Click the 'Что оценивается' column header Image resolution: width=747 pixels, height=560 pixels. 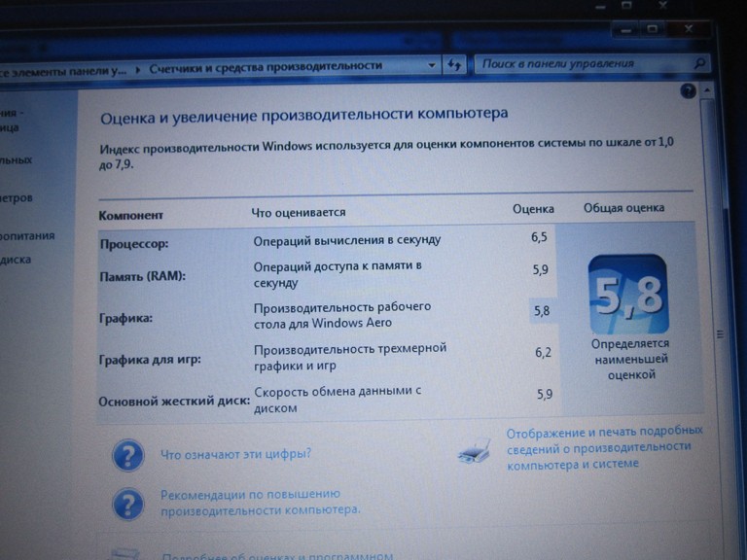point(299,212)
